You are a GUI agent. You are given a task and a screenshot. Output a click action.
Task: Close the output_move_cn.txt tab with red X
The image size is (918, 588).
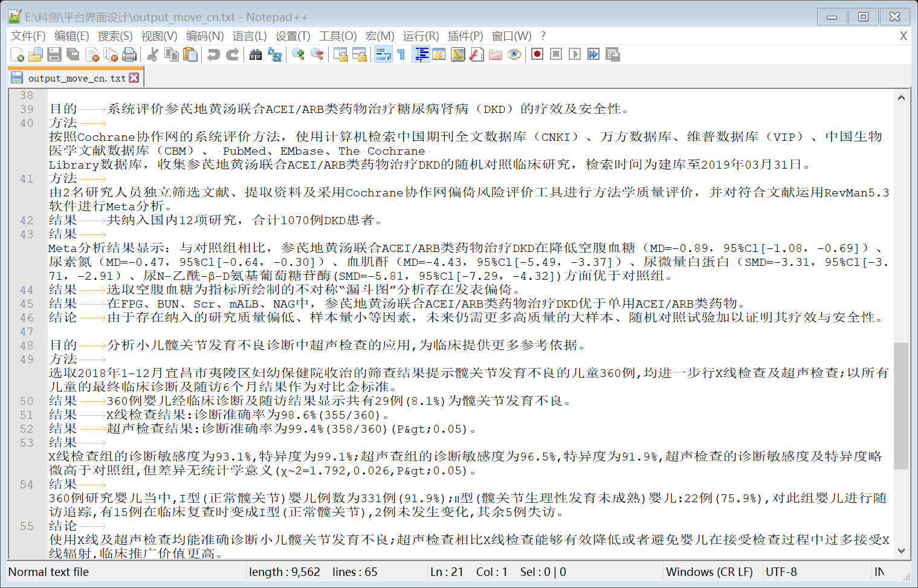[x=134, y=78]
